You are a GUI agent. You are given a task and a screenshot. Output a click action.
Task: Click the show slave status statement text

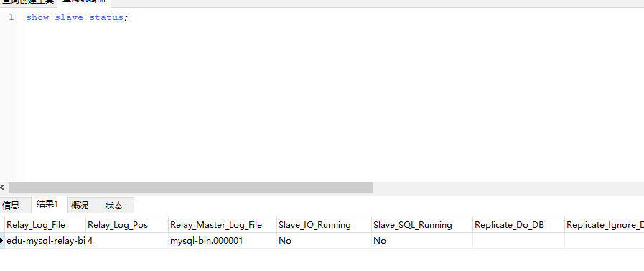(x=78, y=18)
